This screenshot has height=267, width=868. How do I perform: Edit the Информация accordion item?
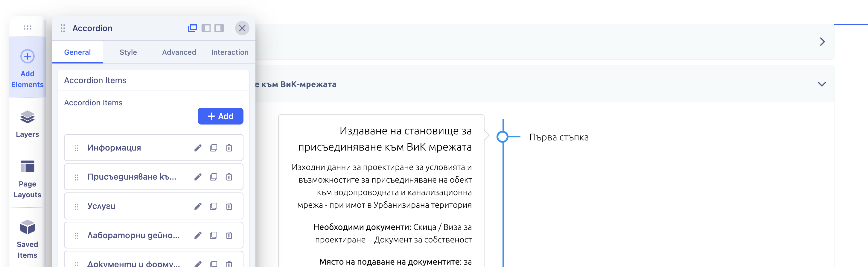pos(198,148)
